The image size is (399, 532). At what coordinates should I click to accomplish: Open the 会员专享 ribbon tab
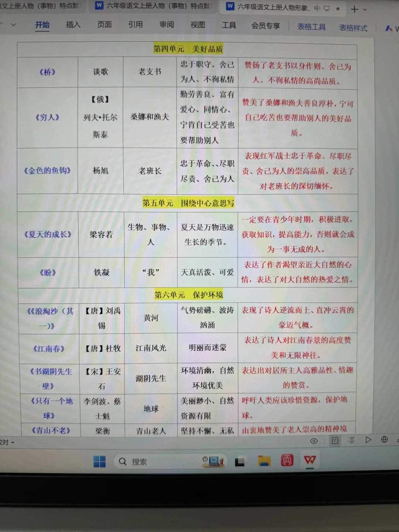[x=266, y=25]
